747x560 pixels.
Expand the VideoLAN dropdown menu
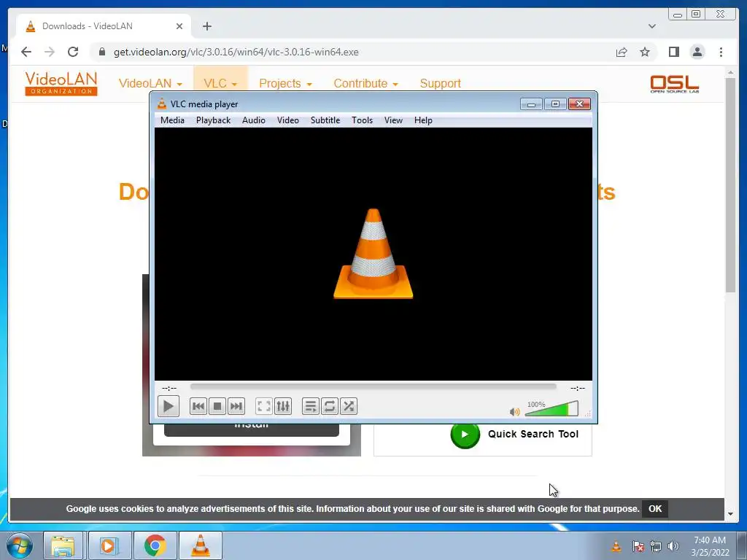150,83
